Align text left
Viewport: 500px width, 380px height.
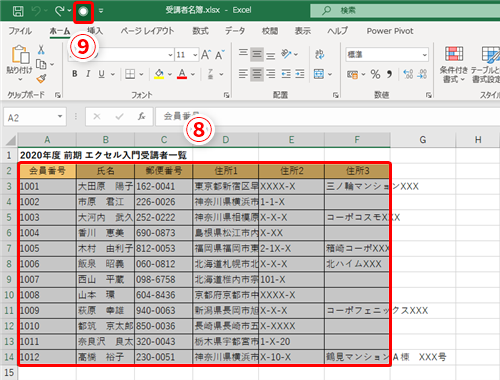pos(243,74)
